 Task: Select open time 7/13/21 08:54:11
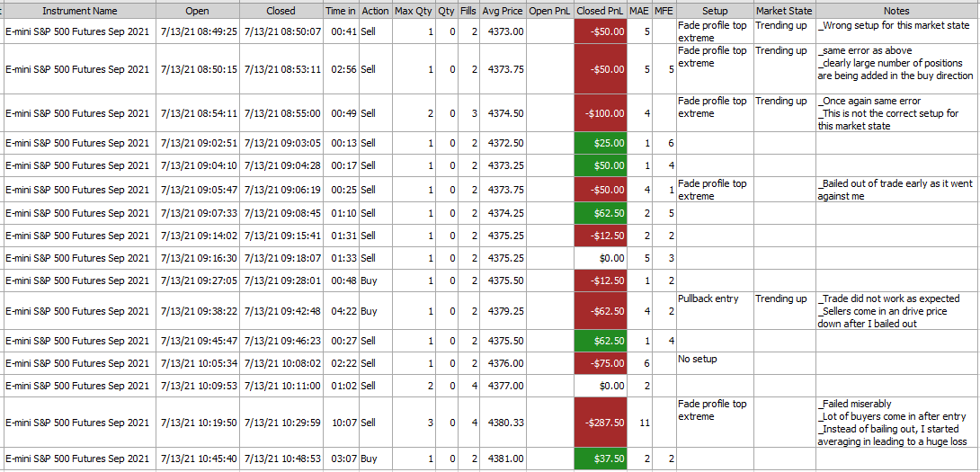coord(199,113)
